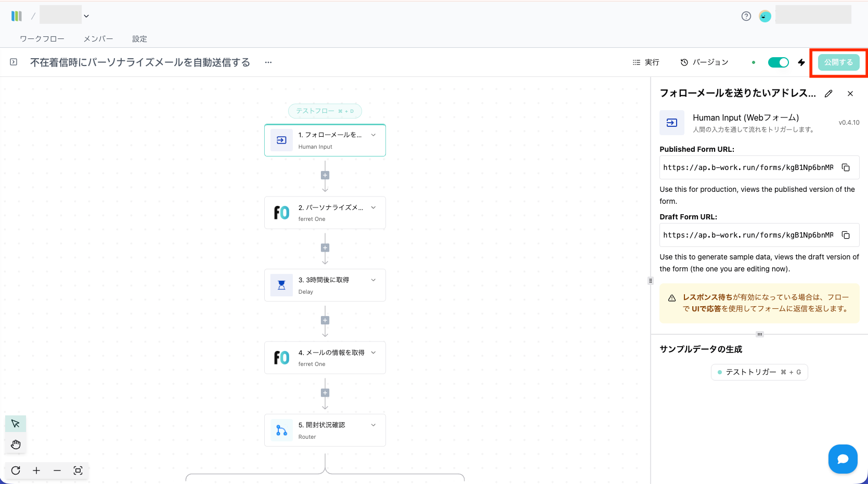
Task: Open the メンバー tab
Action: pos(98,39)
